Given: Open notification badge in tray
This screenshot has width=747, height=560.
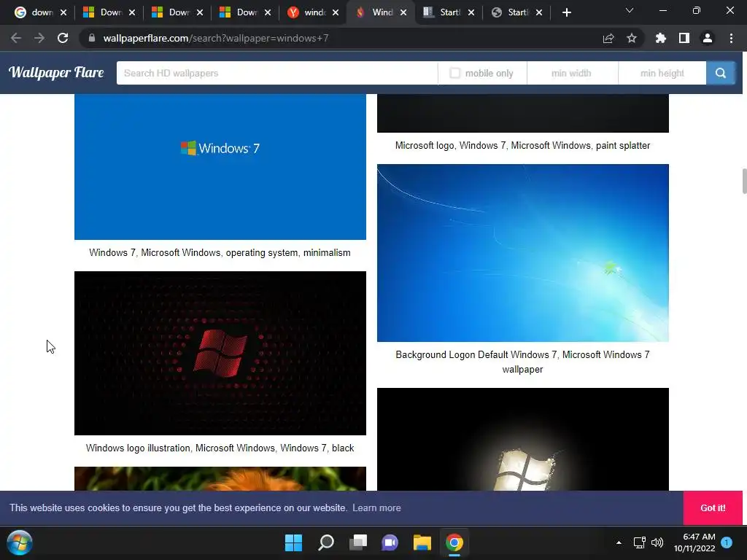Looking at the screenshot, I should (x=727, y=542).
